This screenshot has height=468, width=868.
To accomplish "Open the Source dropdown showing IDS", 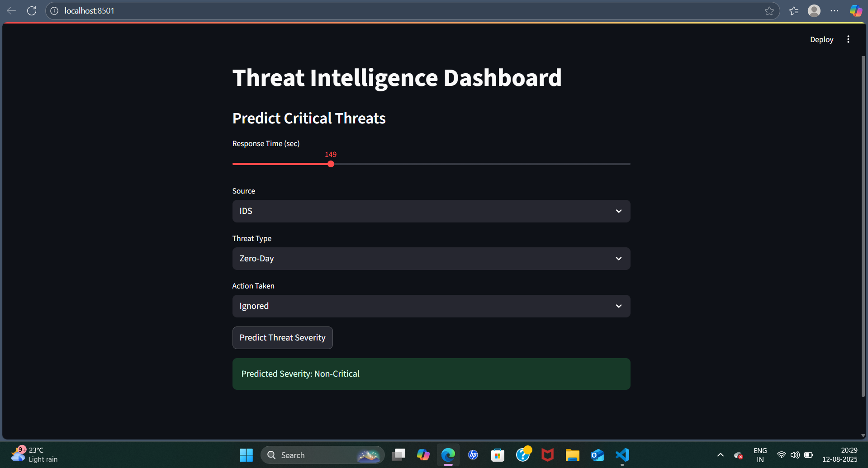I will click(431, 211).
